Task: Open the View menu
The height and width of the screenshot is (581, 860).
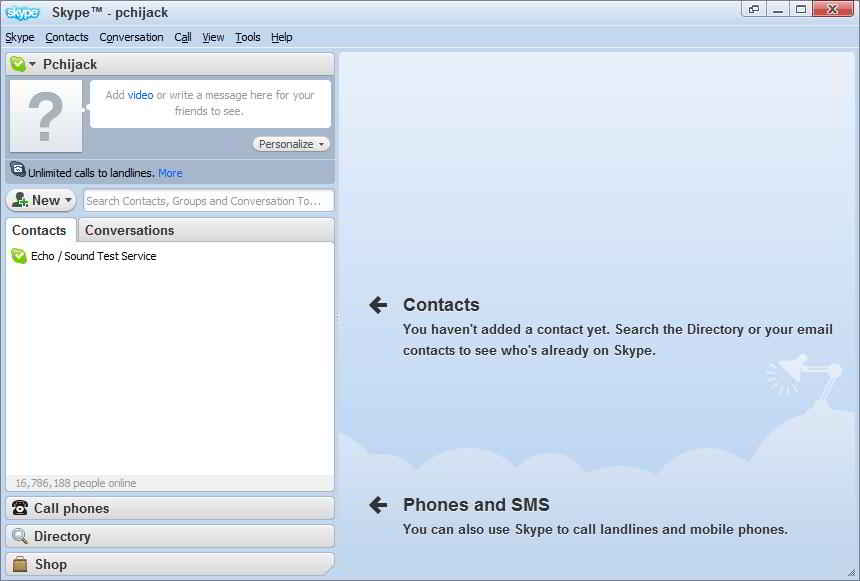Action: click(x=213, y=37)
